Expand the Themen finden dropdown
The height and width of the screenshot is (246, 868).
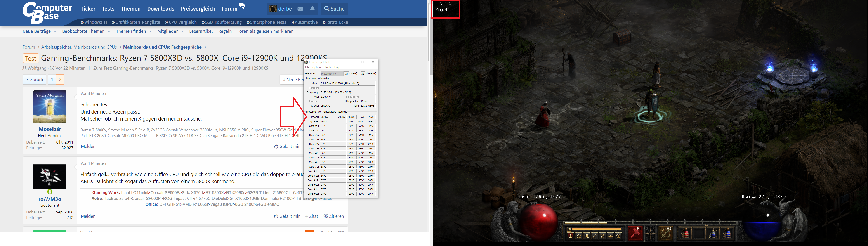click(150, 31)
